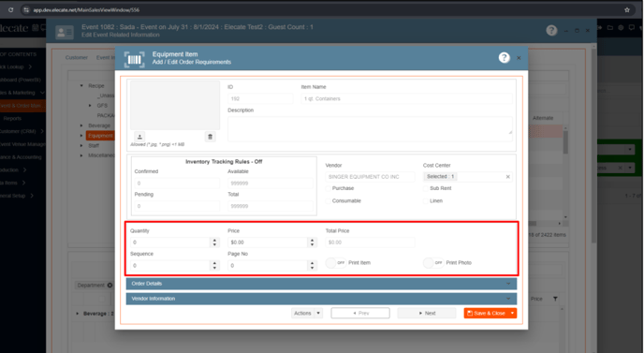The image size is (644, 353).
Task: Open site information icon in address bar
Action: (26, 10)
